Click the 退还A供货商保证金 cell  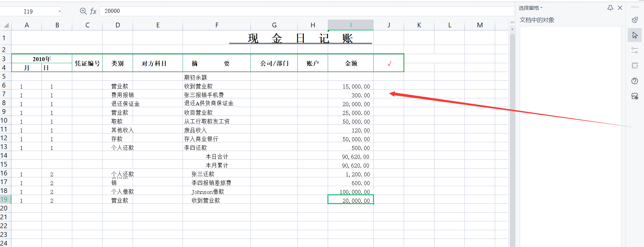click(x=217, y=103)
